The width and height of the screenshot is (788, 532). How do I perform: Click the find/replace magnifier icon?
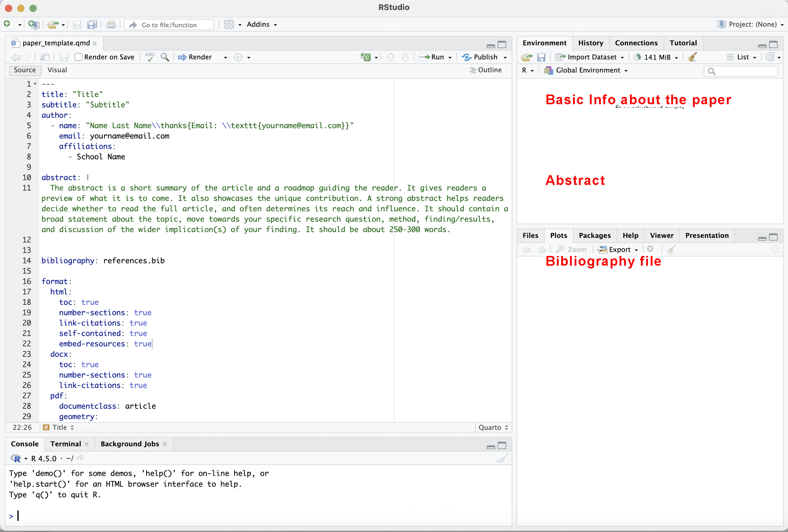(165, 57)
